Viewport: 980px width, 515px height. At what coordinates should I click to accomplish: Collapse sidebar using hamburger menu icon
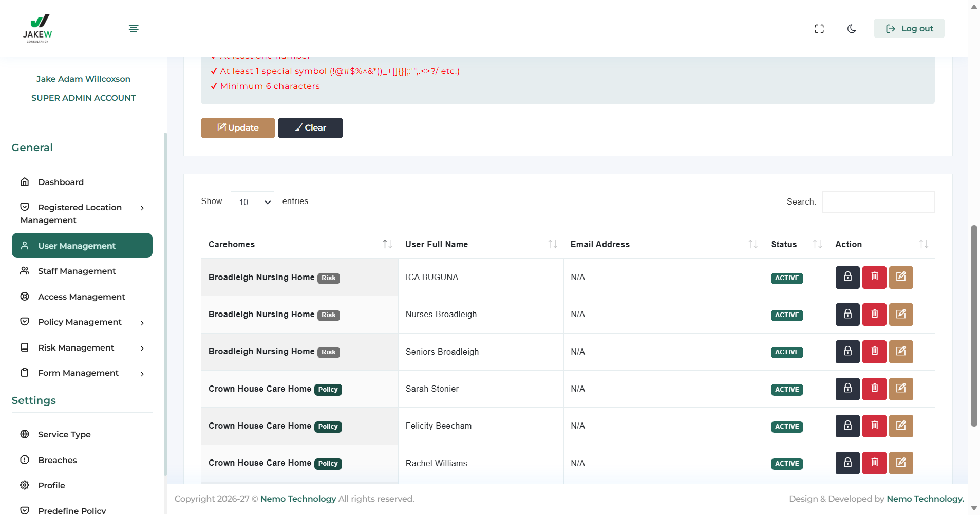point(134,28)
